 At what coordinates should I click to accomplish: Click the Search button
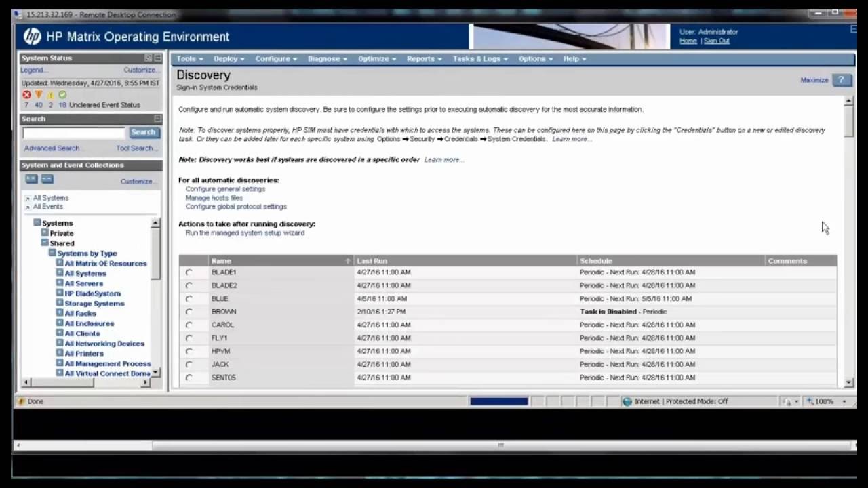pos(143,132)
